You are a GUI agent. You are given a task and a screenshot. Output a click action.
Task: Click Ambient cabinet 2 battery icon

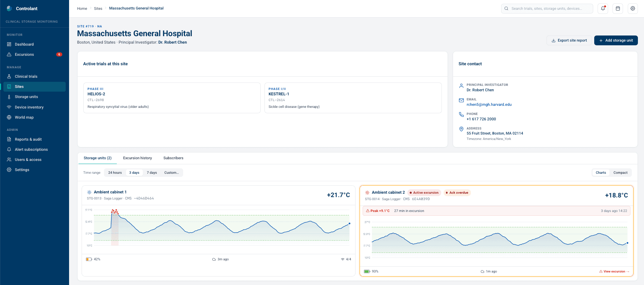point(367,271)
